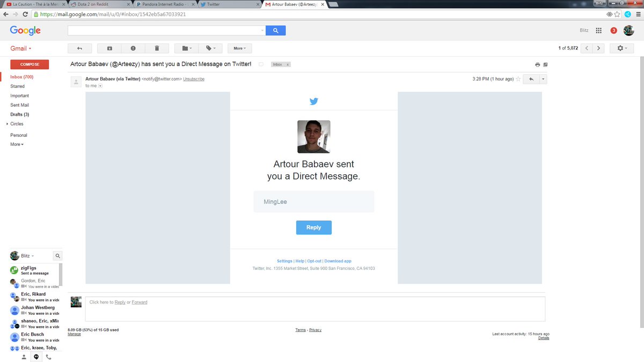Open the Blitz Hangouts status dropdown
644x362 pixels.
coord(27,256)
